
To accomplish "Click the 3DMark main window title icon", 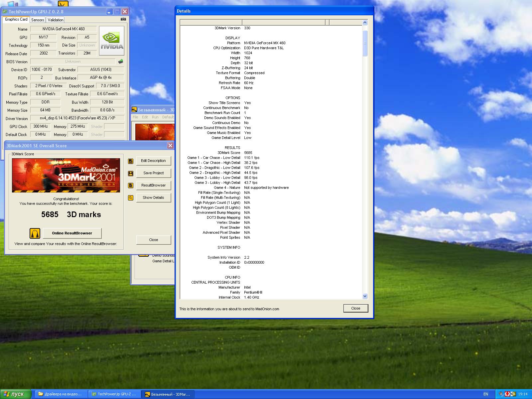I will [135, 110].
